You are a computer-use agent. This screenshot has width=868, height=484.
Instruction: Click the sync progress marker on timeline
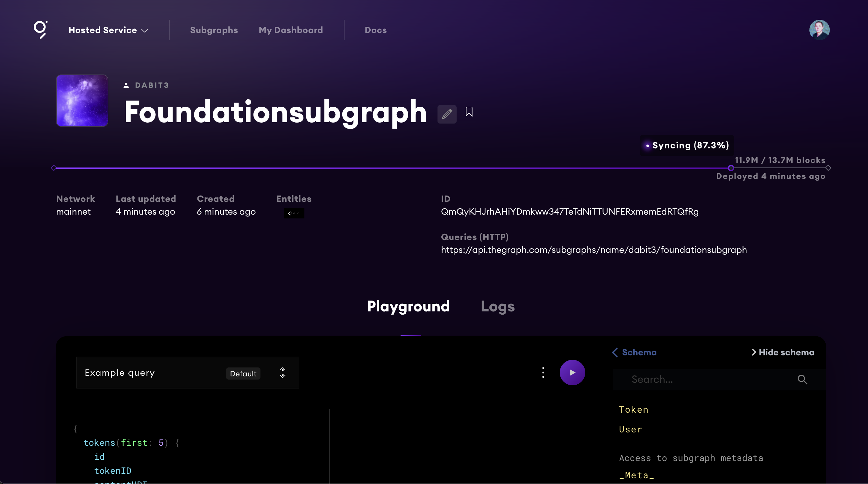coord(730,168)
